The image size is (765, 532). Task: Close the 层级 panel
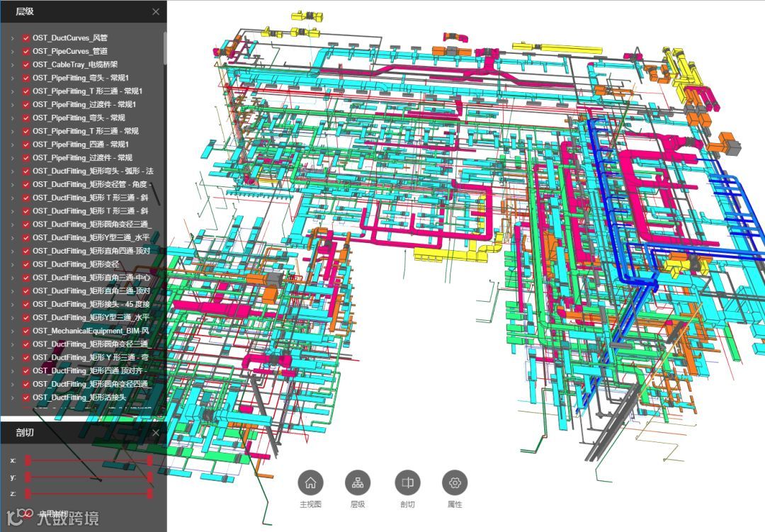pyautogui.click(x=156, y=12)
